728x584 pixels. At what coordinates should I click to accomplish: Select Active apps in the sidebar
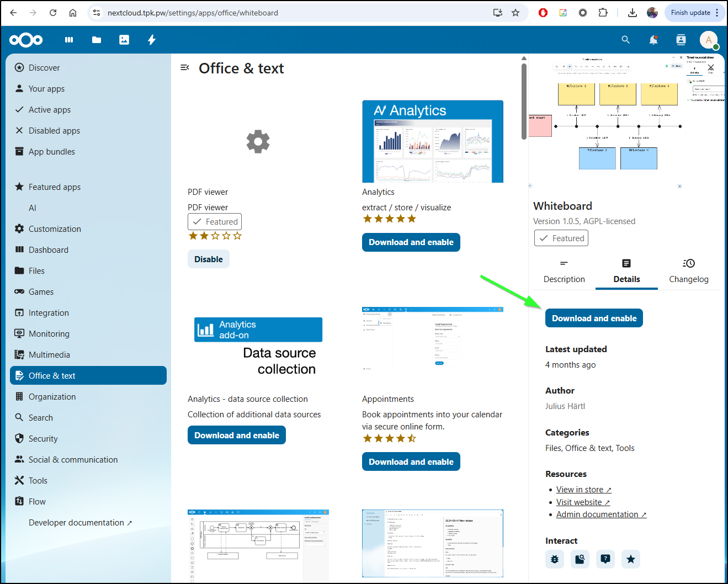(x=88, y=110)
